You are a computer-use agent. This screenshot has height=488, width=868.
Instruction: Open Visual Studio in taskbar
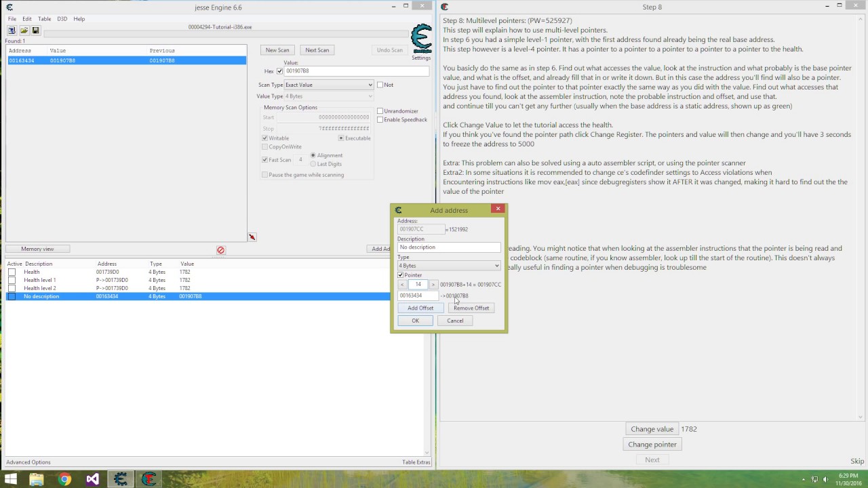click(x=92, y=479)
